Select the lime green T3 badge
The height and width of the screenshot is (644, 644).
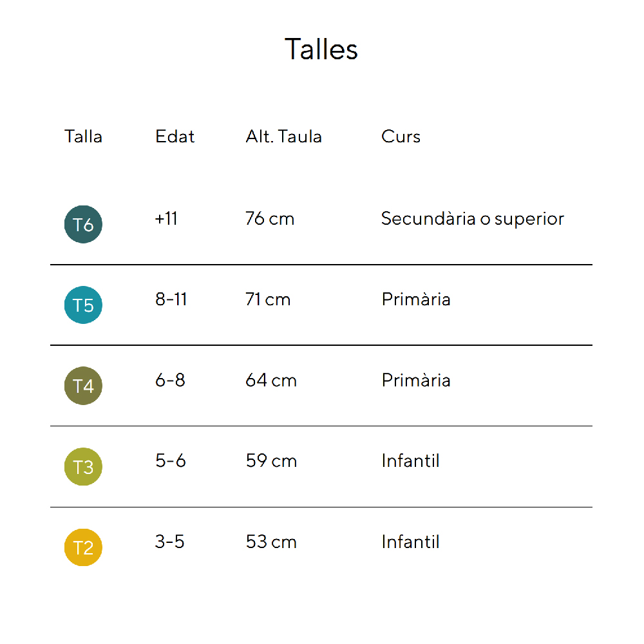[x=83, y=467]
